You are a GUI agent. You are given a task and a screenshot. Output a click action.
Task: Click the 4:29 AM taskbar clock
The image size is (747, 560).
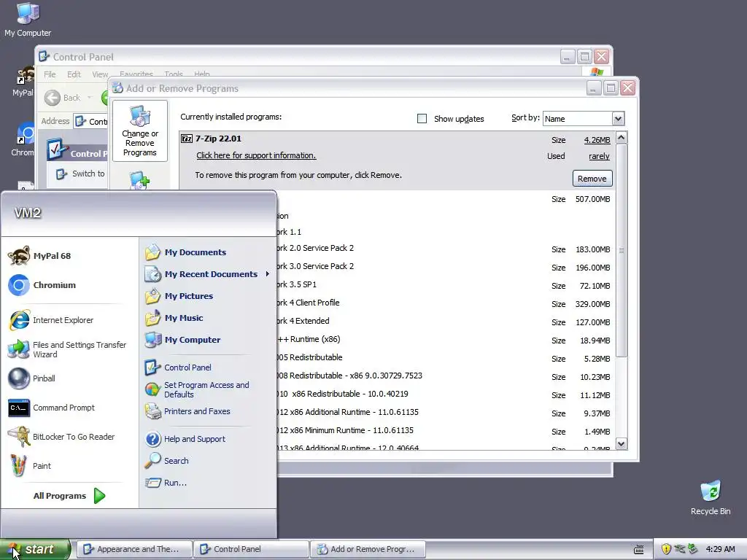[720, 549]
